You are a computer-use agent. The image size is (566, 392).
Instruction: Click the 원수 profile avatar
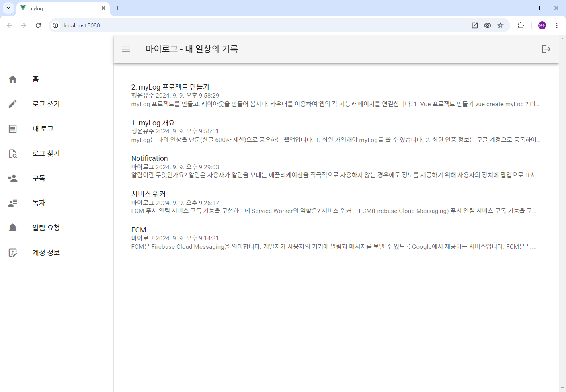coord(542,25)
